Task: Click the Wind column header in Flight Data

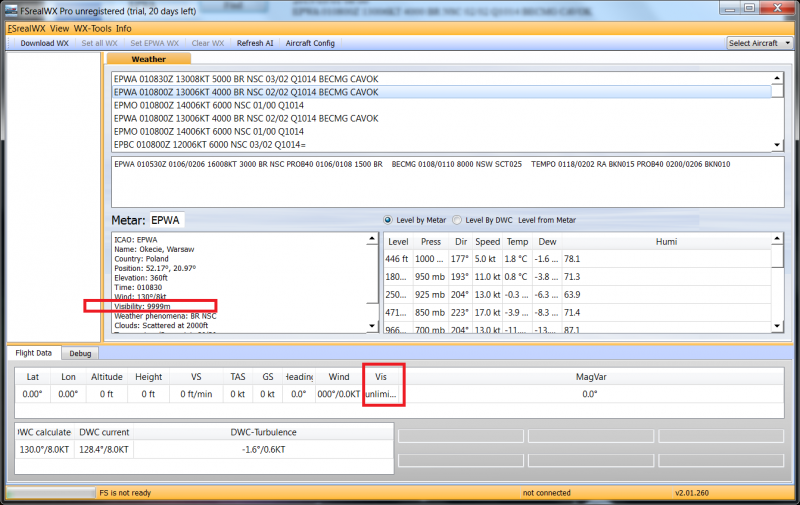Action: pyautogui.click(x=339, y=377)
